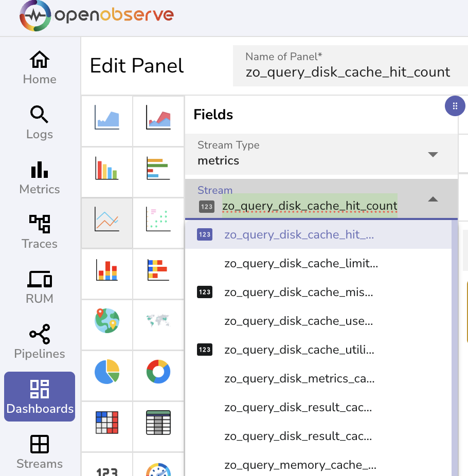Select the scatter plot chart icon
468x476 pixels.
point(158,219)
